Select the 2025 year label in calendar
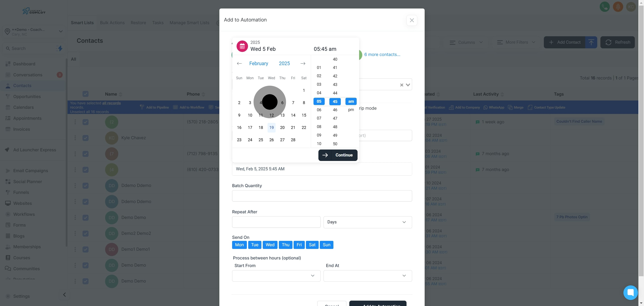Viewport: 644px width, 306px height. pyautogui.click(x=284, y=64)
